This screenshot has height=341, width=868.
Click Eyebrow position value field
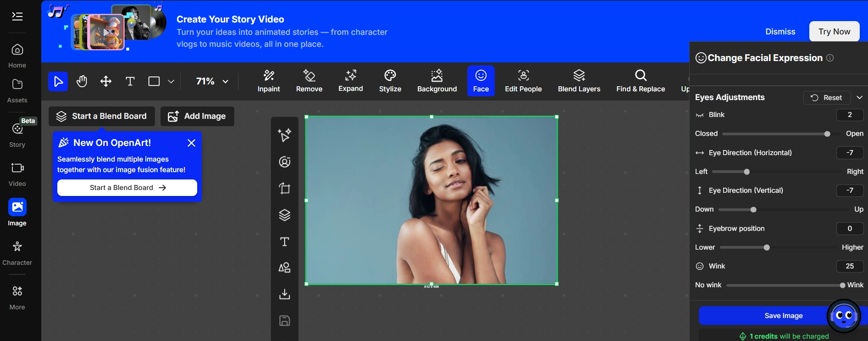click(850, 228)
